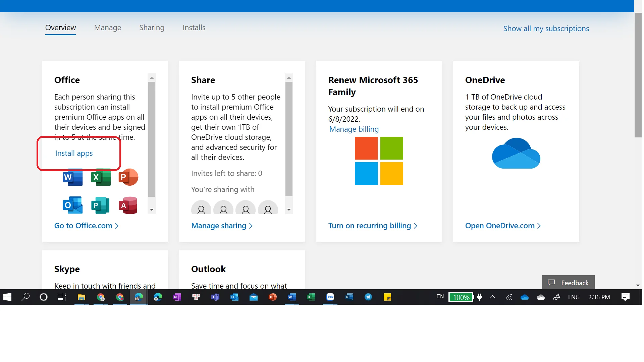Open the Windows Start menu
This screenshot has height=362, width=644.
(7, 297)
